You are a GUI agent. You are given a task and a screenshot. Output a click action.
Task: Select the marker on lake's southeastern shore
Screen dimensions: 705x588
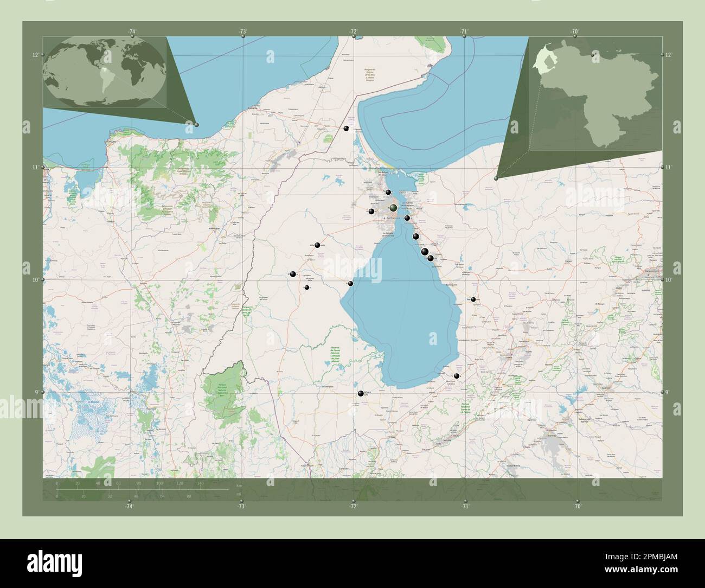[x=457, y=376]
